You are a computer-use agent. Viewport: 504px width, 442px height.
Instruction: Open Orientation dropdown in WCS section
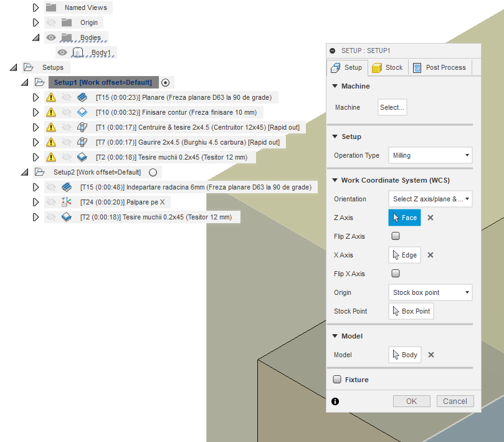click(430, 199)
